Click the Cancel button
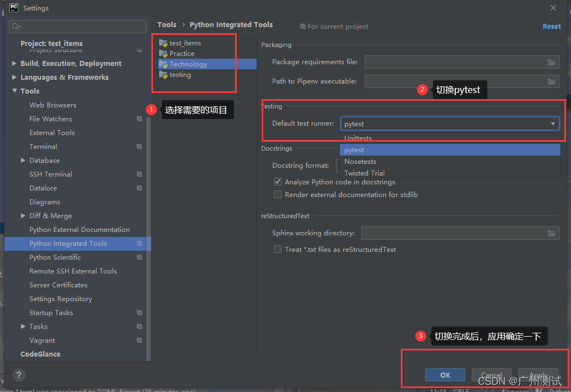Screen dimensions: 571x392 (492, 375)
